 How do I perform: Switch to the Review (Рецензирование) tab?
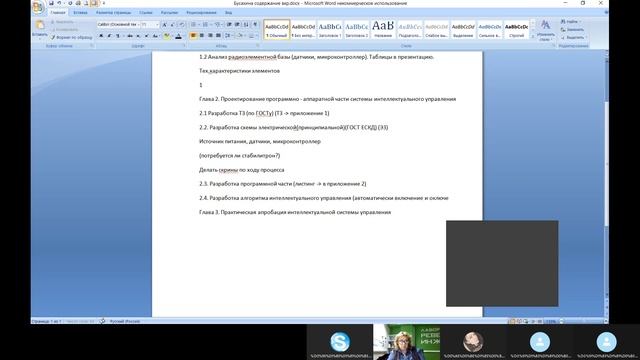[x=201, y=13]
